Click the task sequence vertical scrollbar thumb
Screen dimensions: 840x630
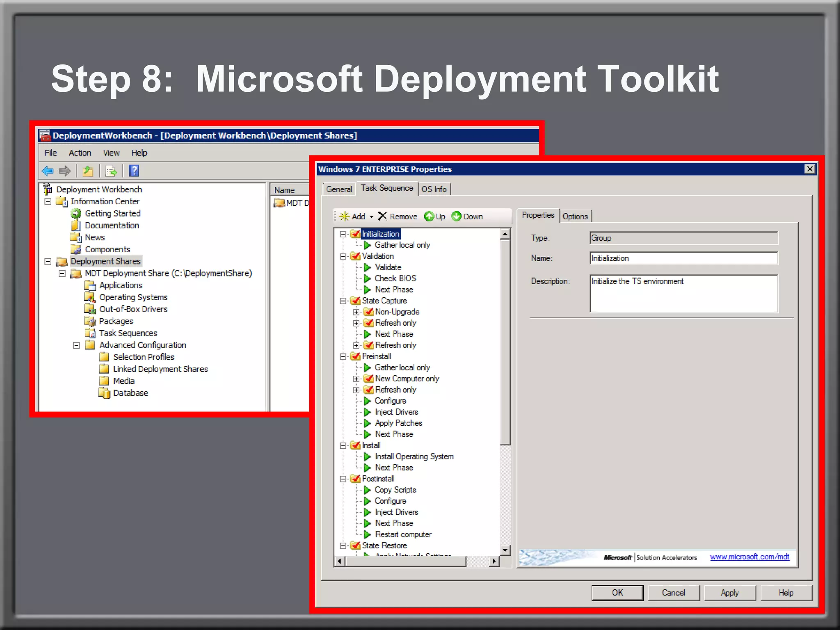[x=505, y=342]
